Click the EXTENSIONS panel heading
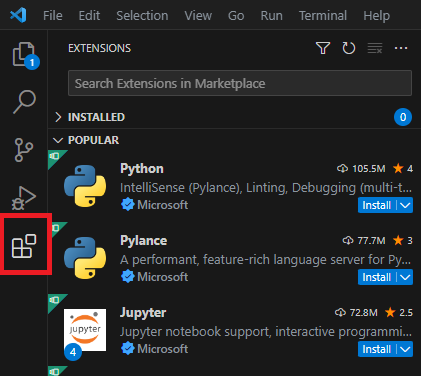This screenshot has height=376, width=421. click(x=99, y=48)
